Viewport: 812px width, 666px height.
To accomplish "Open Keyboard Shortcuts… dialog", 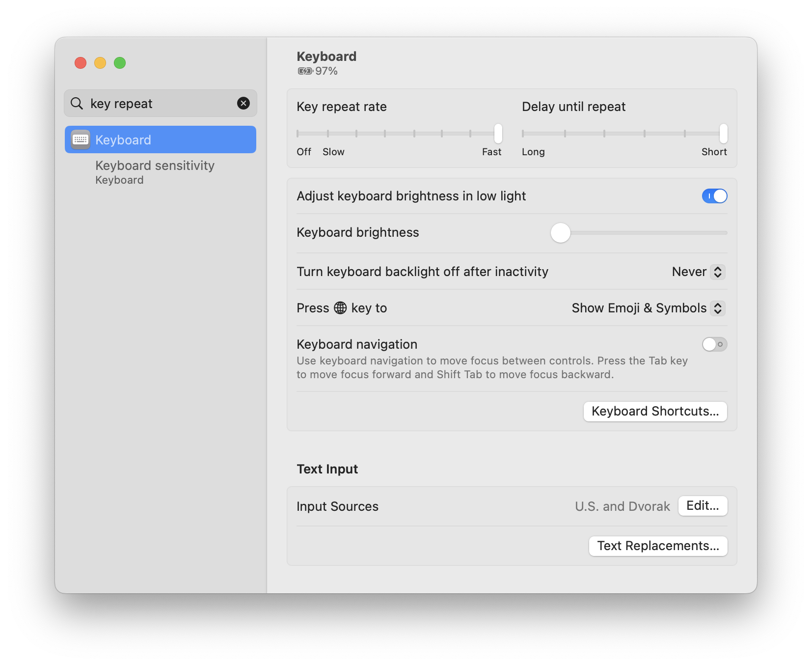I will click(x=655, y=411).
